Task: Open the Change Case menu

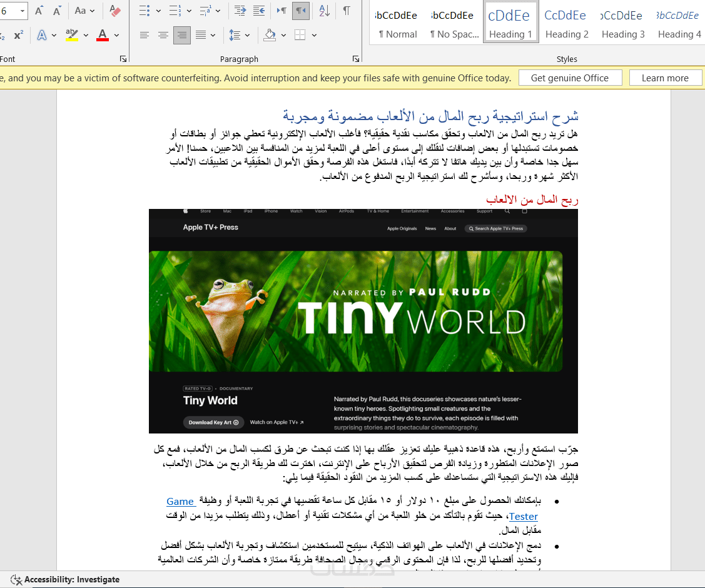Action: coord(84,11)
